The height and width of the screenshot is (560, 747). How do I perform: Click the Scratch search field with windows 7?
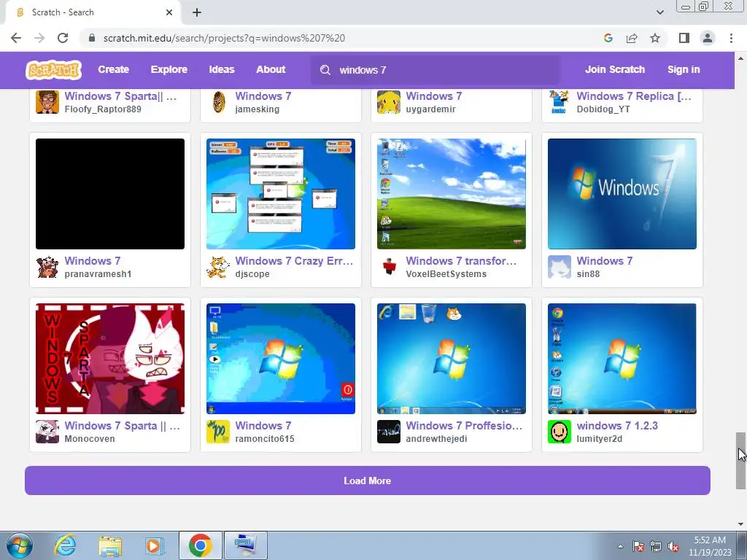(436, 70)
